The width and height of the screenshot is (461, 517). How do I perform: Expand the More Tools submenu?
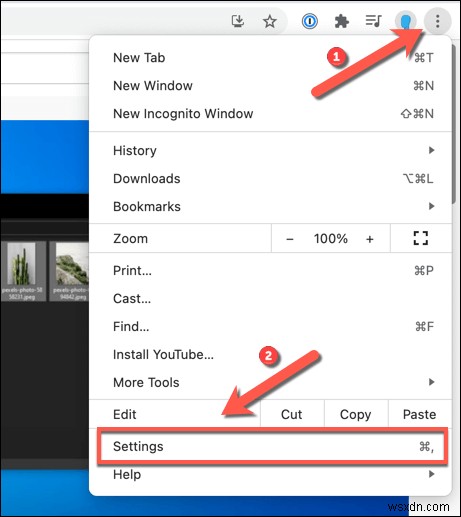pyautogui.click(x=271, y=382)
